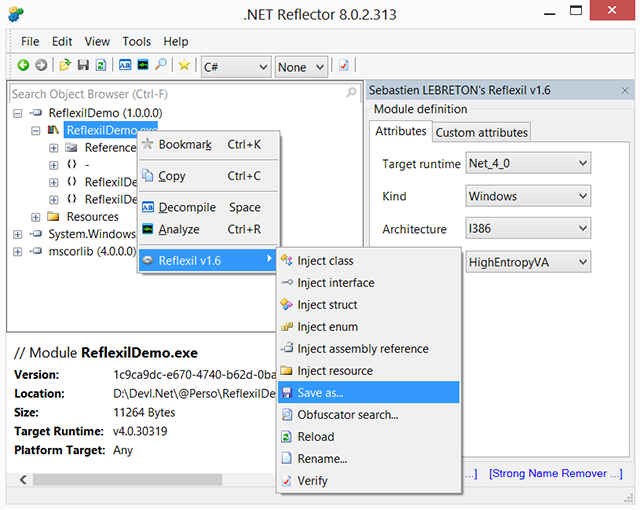Open the Help menu
Image resolution: width=640 pixels, height=510 pixels.
pos(176,42)
